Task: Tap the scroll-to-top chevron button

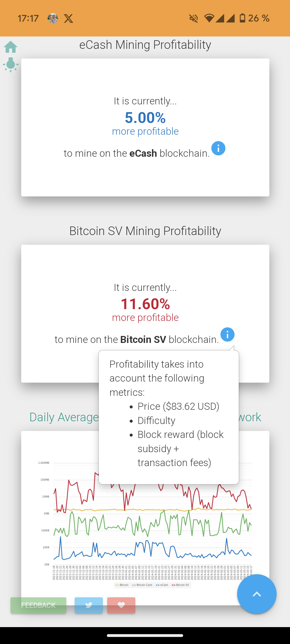Action: pos(257,594)
